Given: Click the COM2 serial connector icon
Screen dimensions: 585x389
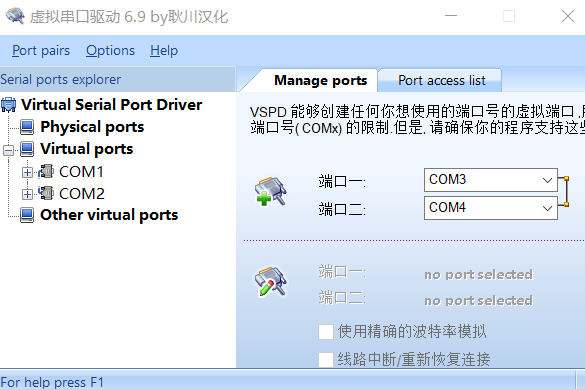Looking at the screenshot, I should point(46,193).
